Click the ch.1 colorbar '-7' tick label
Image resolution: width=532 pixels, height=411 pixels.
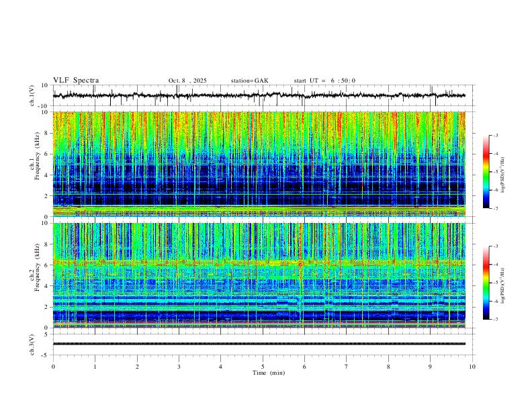click(x=496, y=208)
